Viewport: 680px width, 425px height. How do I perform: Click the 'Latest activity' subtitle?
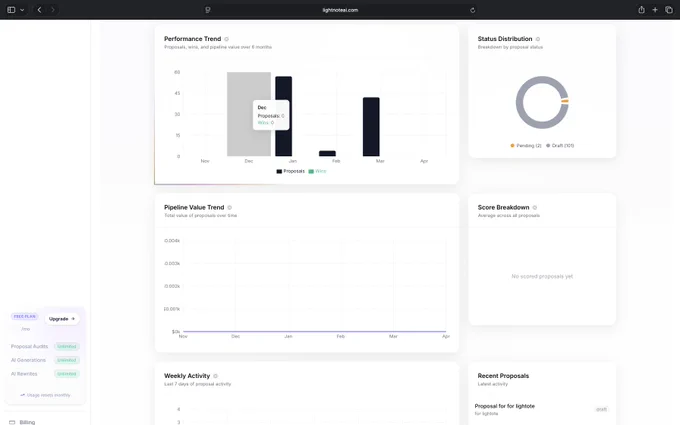[x=493, y=384]
